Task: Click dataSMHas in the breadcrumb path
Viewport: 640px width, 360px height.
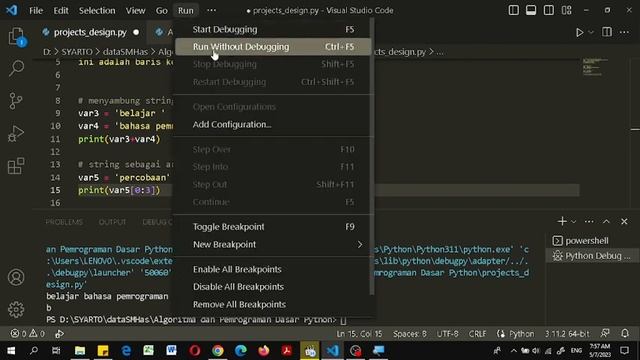Action: pos(125,52)
